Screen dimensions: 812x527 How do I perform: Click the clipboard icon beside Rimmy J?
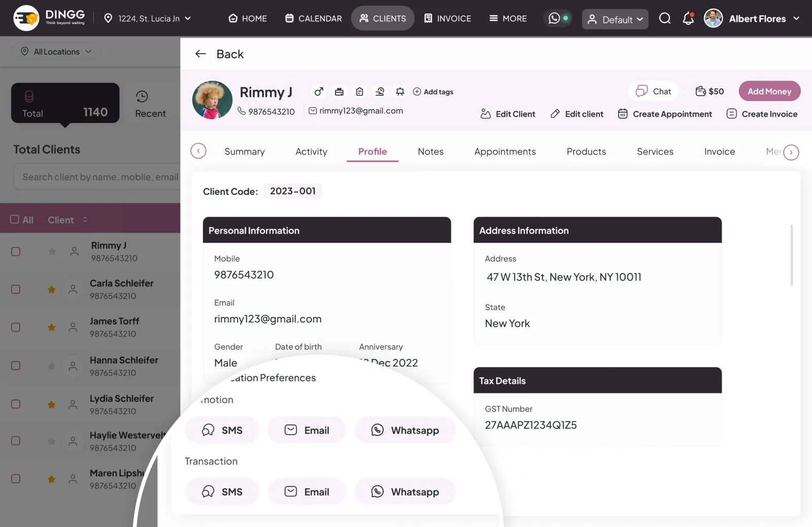point(359,91)
